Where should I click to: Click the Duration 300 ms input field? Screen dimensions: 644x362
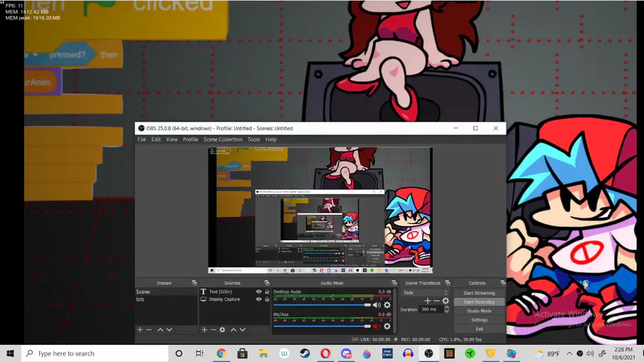pos(431,310)
